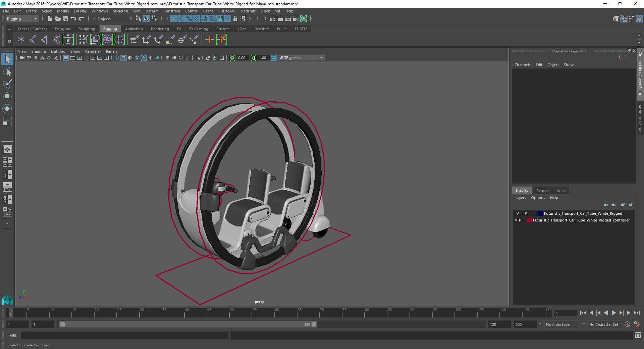Toggle smooth shade all in viewport
The width and height of the screenshot is (644, 349).
(123, 58)
